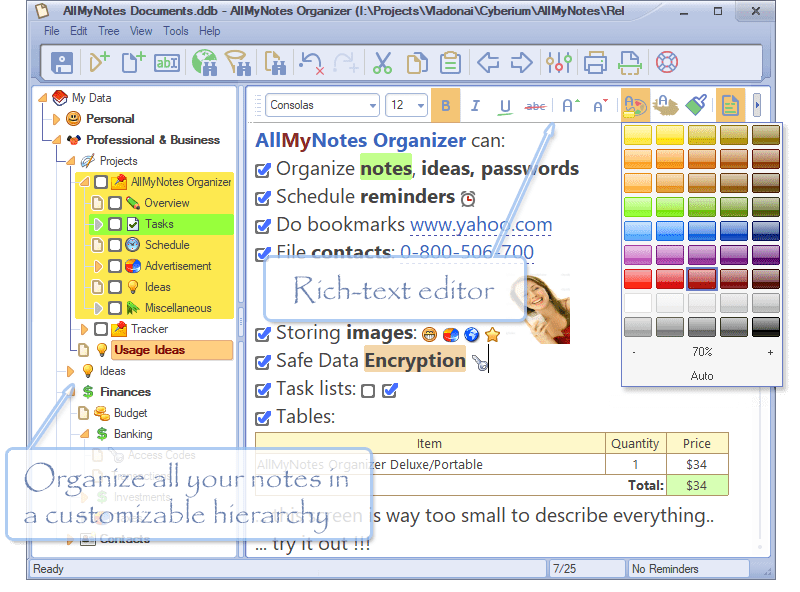Open the Consolas font name dropdown

(x=370, y=105)
